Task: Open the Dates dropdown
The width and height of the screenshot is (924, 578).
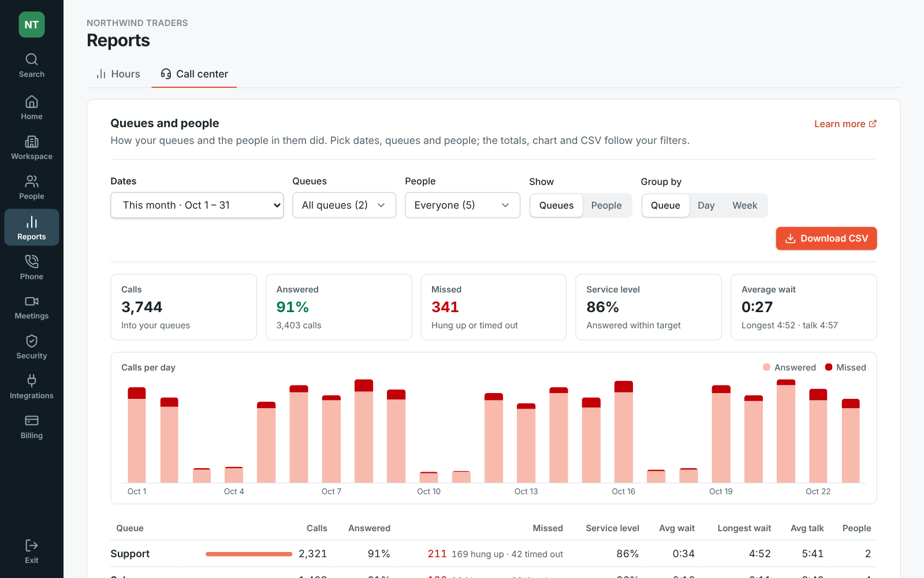Action: pos(197,205)
